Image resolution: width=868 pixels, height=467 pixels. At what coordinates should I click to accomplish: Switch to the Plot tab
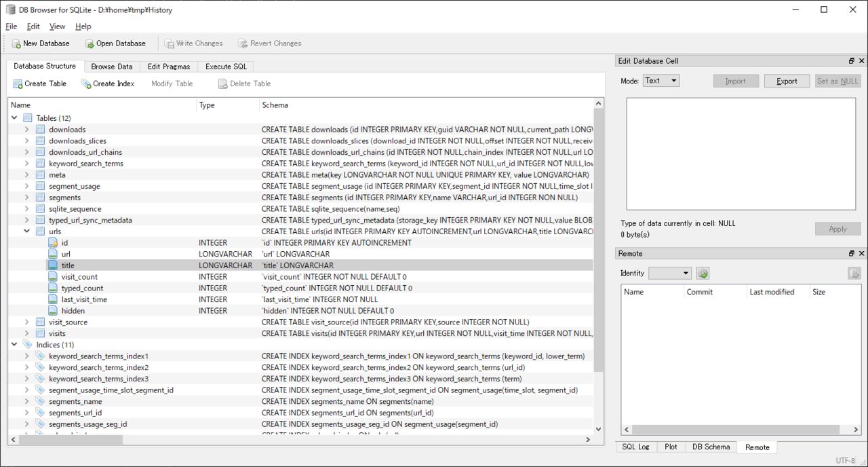(671, 447)
